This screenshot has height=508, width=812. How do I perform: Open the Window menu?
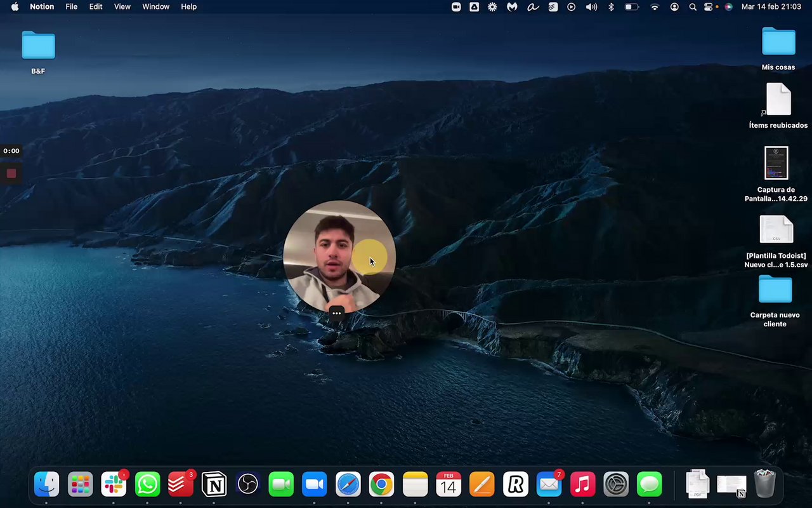click(155, 7)
